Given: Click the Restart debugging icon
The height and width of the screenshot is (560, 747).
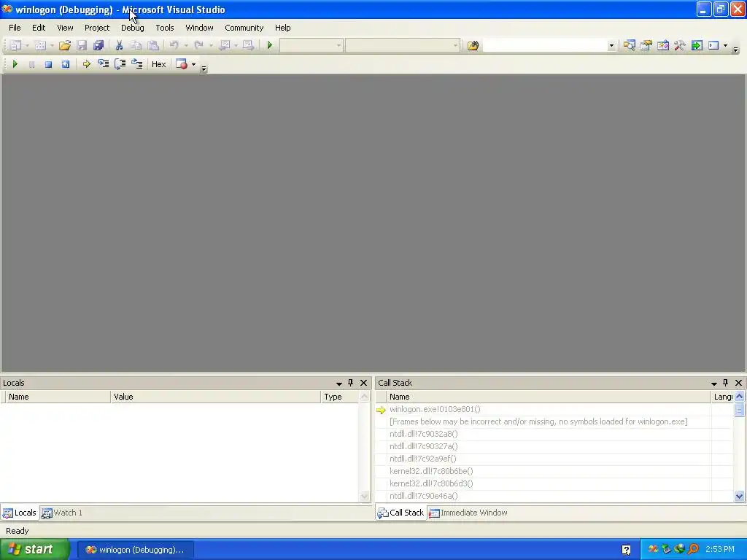Looking at the screenshot, I should point(65,64).
